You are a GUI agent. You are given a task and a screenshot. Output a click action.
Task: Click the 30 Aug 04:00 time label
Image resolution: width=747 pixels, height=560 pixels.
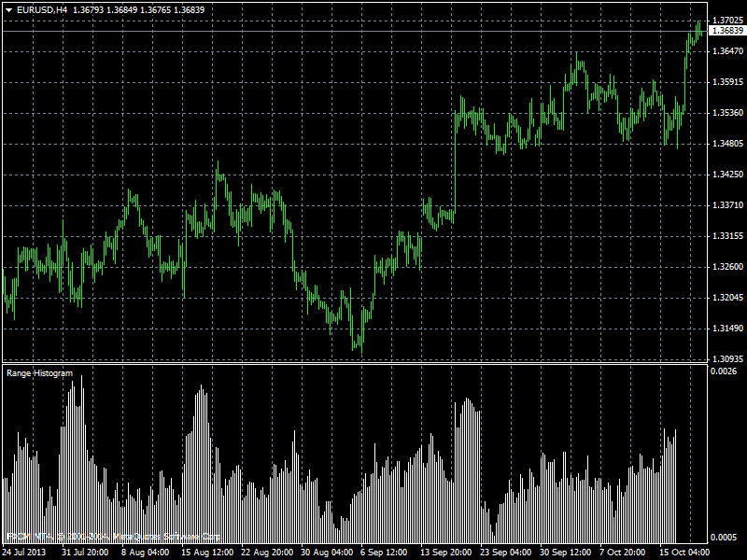[x=327, y=553]
